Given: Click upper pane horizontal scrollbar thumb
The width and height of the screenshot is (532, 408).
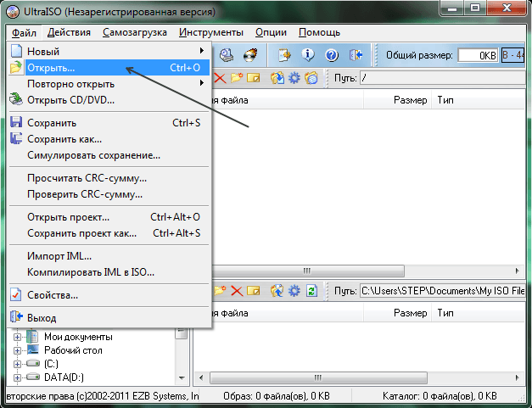Looking at the screenshot, I should click(308, 271).
